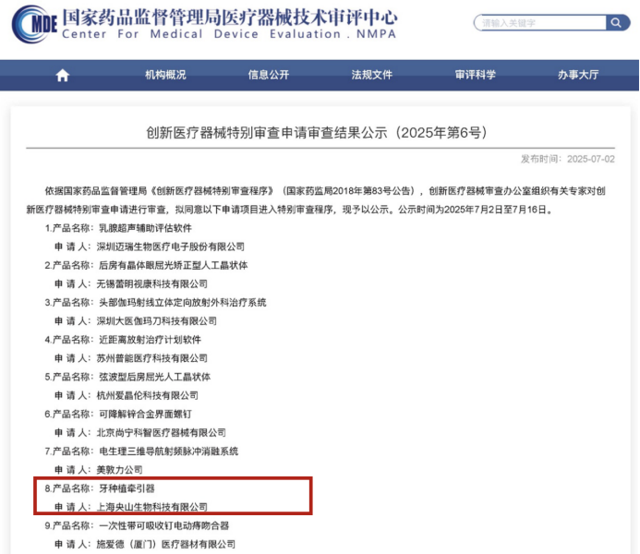Open the 办事大厅 menu item

578,75
